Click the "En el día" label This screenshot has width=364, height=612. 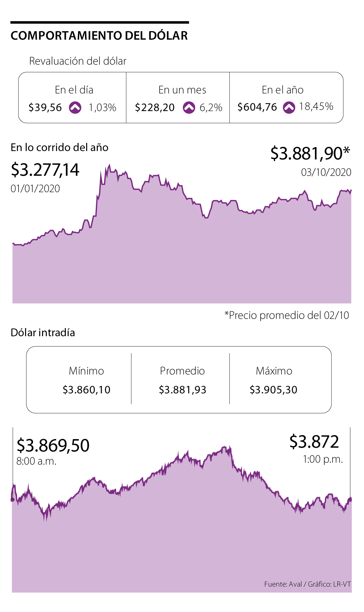click(74, 90)
